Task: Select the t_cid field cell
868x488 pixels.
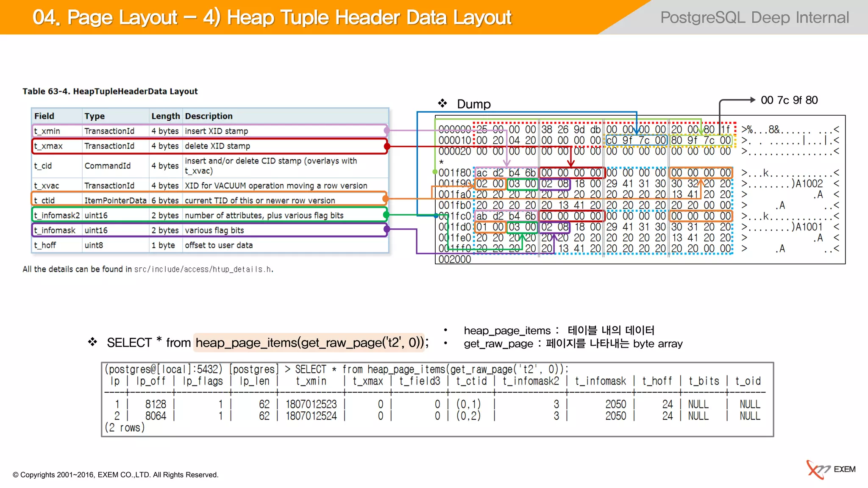Action: coord(57,166)
